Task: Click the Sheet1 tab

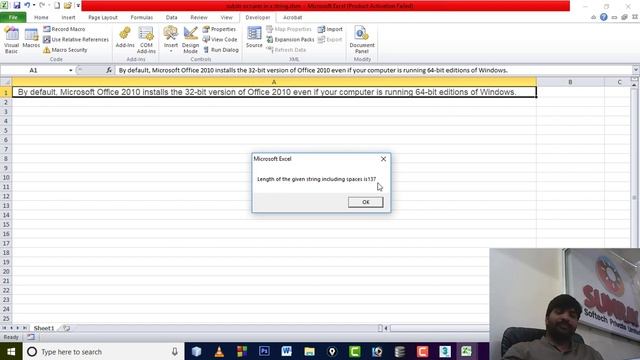Action: [44, 328]
